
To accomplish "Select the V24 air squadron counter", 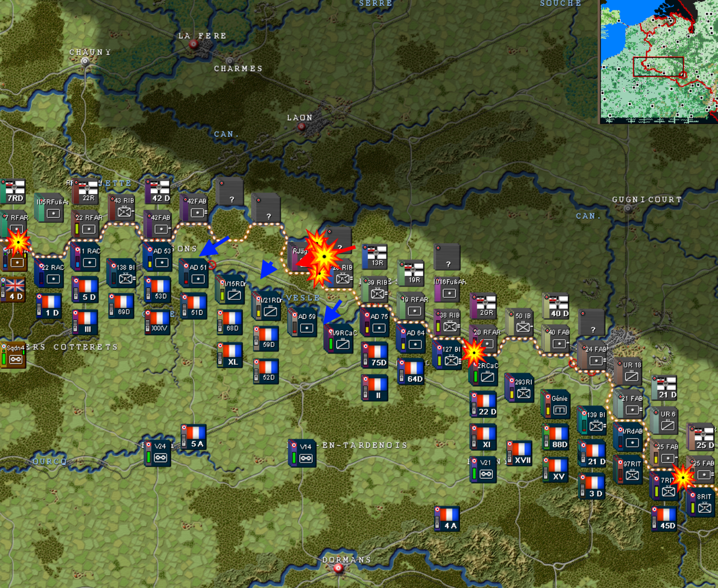I will (x=159, y=453).
